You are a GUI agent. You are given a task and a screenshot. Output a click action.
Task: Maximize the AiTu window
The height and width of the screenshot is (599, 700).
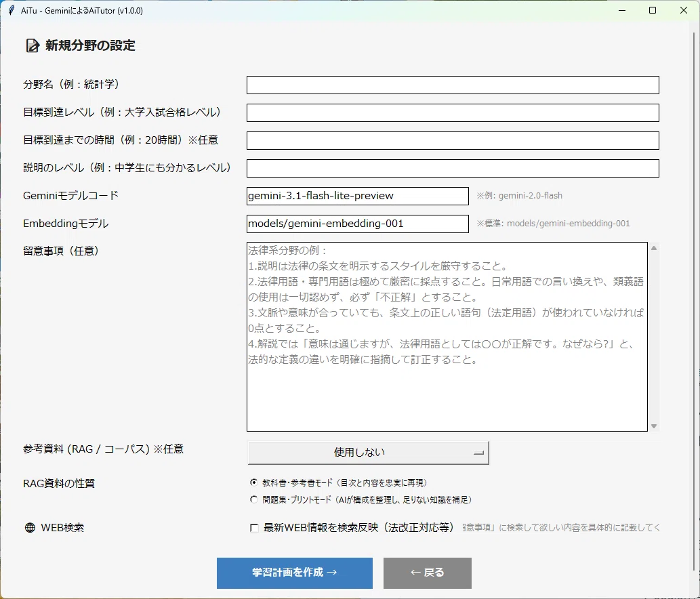click(653, 10)
